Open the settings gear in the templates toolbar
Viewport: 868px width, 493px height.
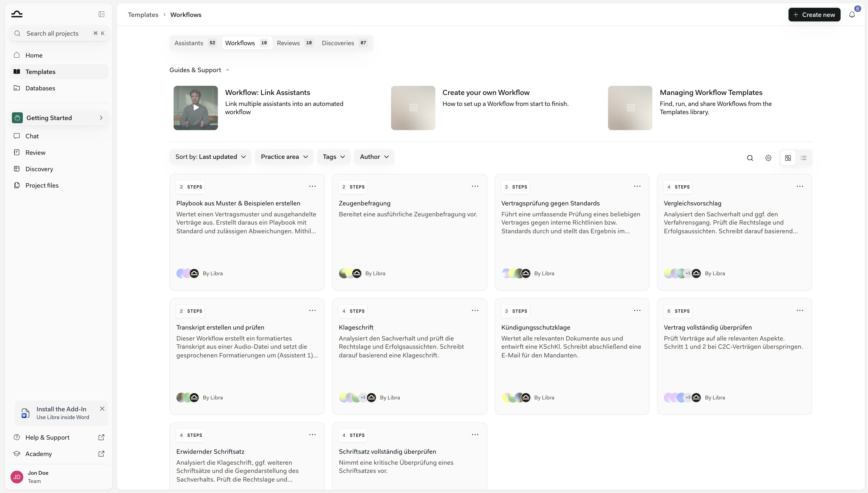(x=768, y=158)
